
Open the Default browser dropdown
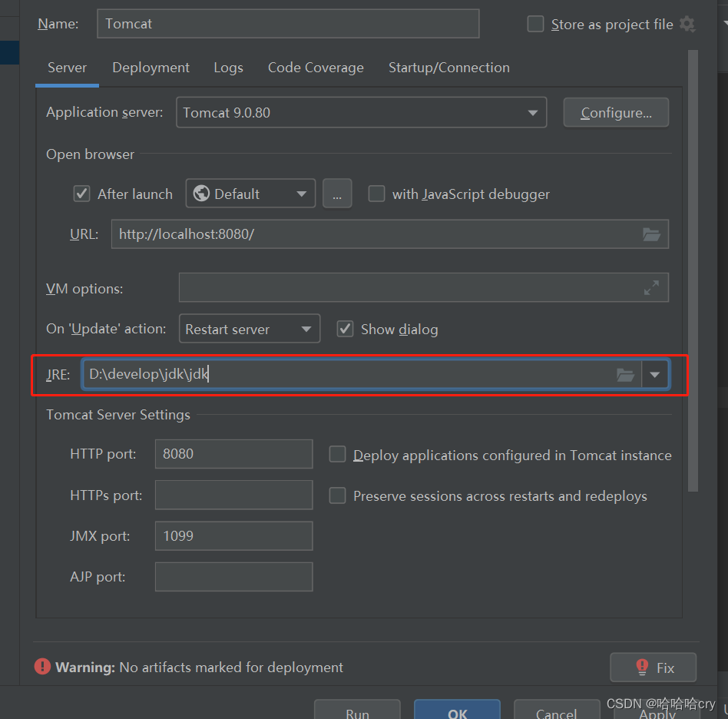point(250,194)
